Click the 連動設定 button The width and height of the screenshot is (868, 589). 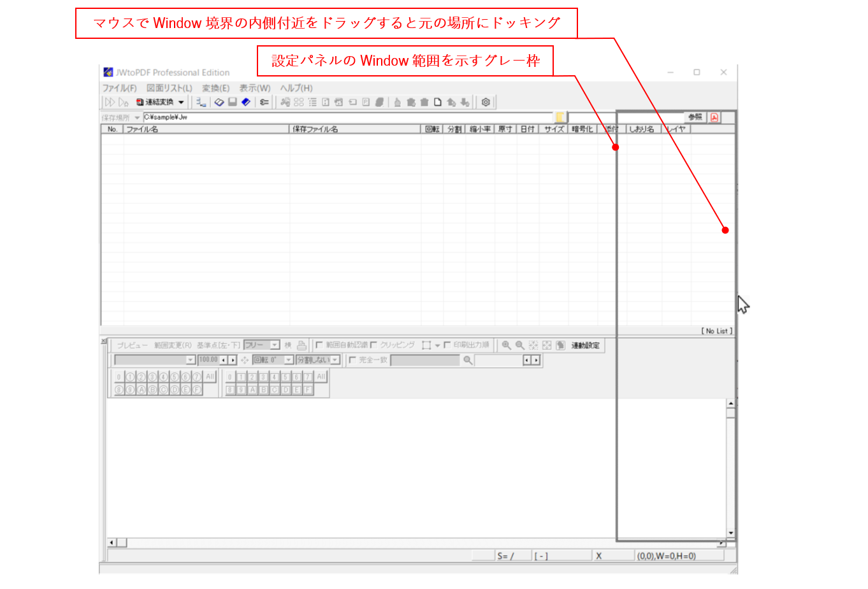tap(585, 345)
